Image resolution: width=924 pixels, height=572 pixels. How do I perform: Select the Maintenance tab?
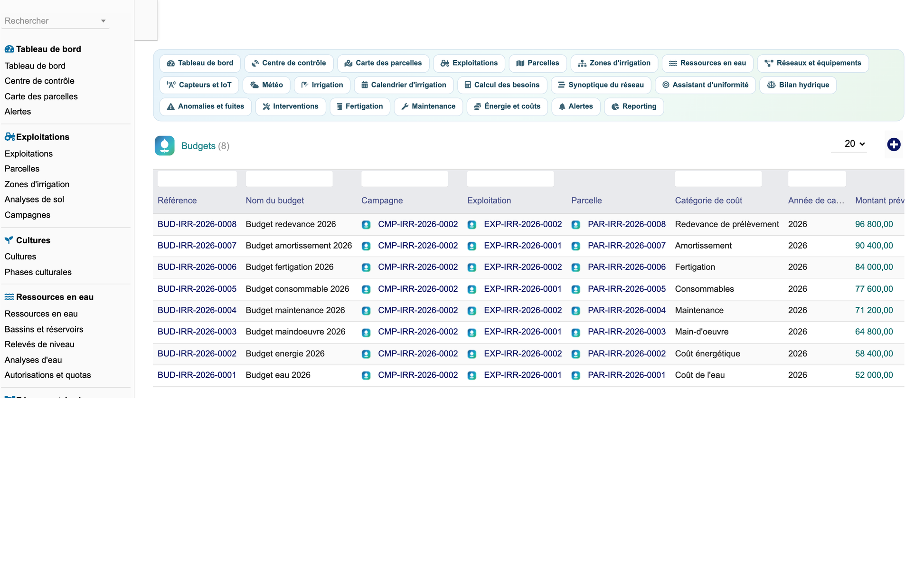428,106
